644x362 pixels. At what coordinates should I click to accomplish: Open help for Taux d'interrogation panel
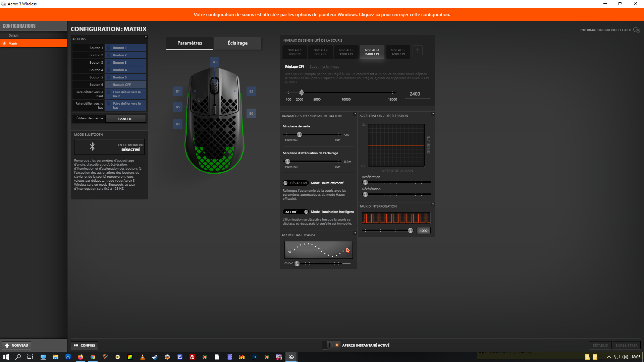tap(433, 204)
